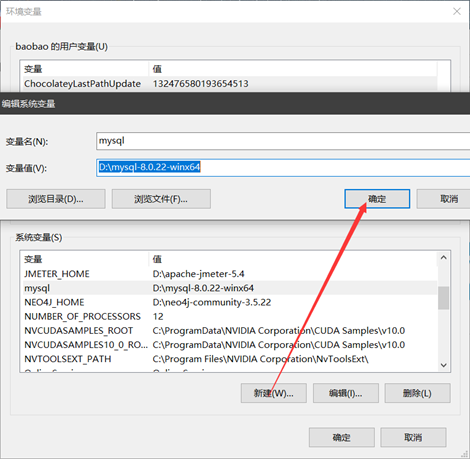Click 删除(L) under system variables
Screen dimensions: 470x459
pyautogui.click(x=417, y=393)
